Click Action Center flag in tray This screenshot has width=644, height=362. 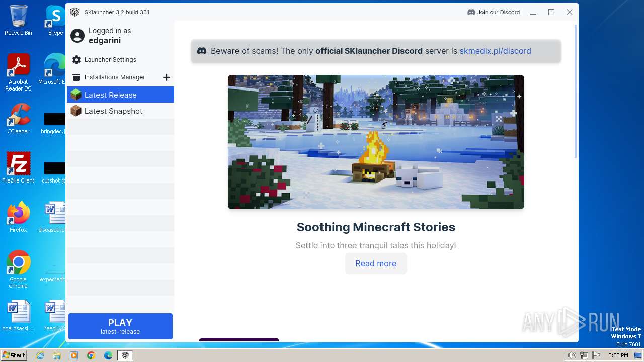[595, 355]
